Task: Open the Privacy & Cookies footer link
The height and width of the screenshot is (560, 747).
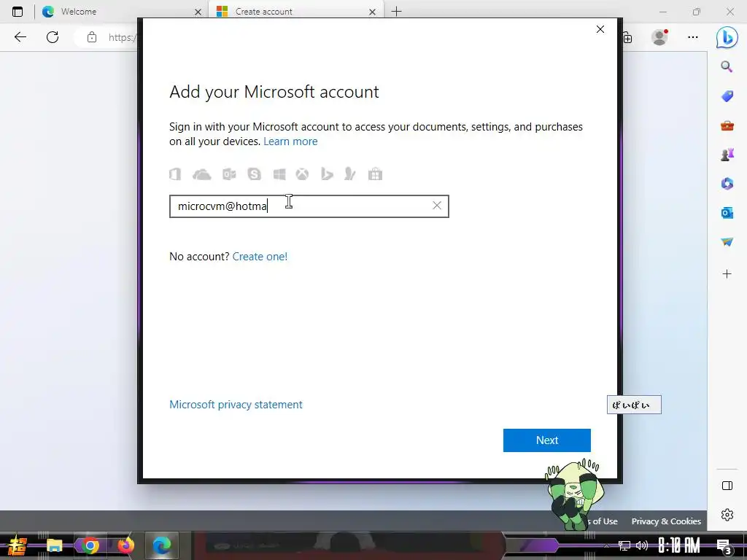Action: pos(666,521)
